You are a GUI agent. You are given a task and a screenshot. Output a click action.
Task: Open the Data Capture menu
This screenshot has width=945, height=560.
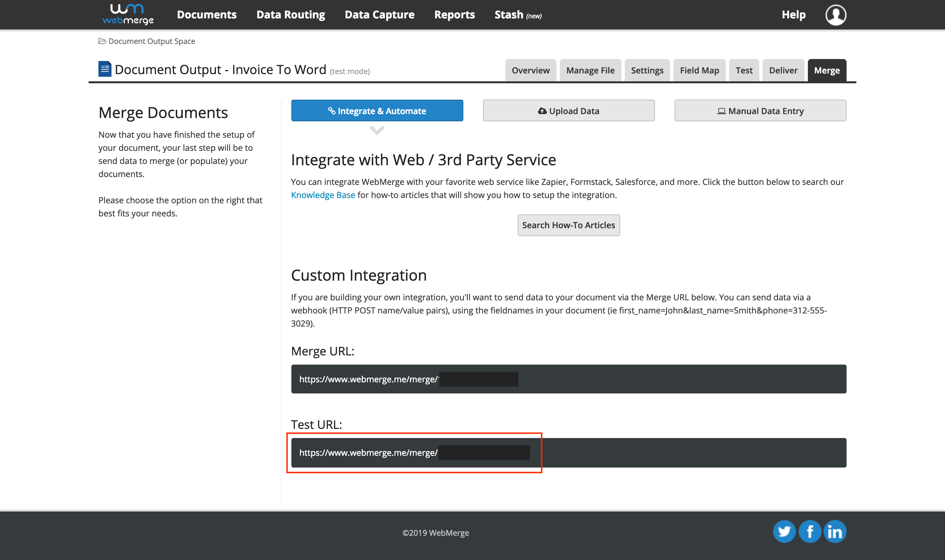click(379, 15)
